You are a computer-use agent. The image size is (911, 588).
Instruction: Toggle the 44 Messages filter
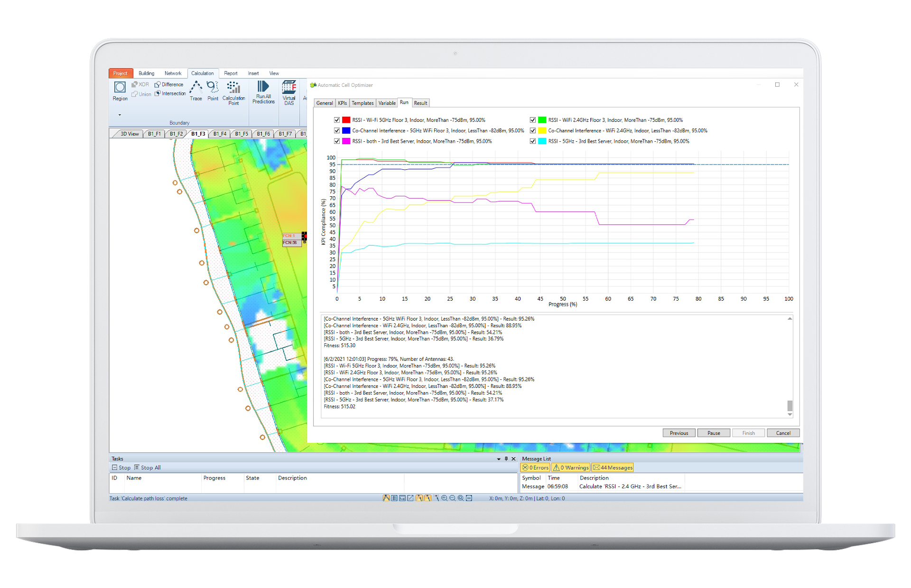click(x=613, y=468)
